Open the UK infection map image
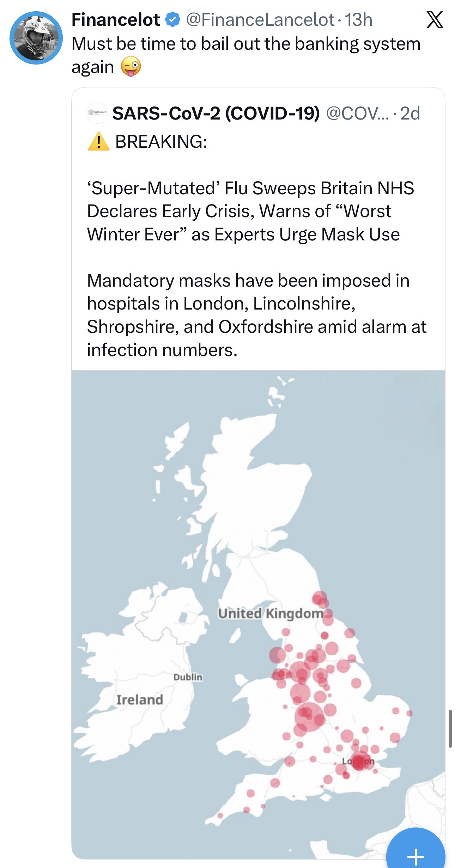455x868 pixels. 258,529
